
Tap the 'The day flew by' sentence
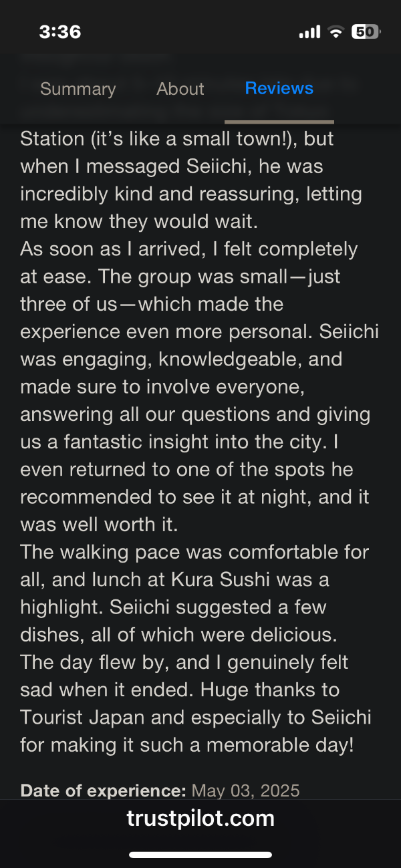pyautogui.click(x=87, y=662)
